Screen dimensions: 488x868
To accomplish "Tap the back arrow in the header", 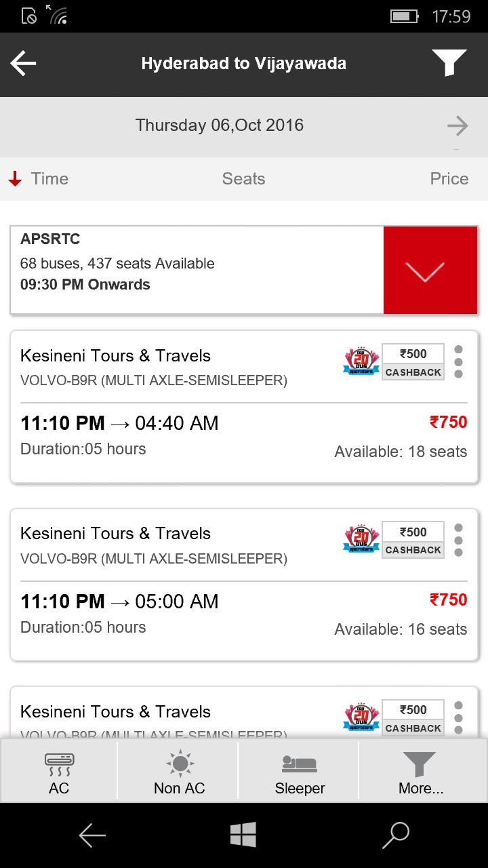I will [24, 64].
